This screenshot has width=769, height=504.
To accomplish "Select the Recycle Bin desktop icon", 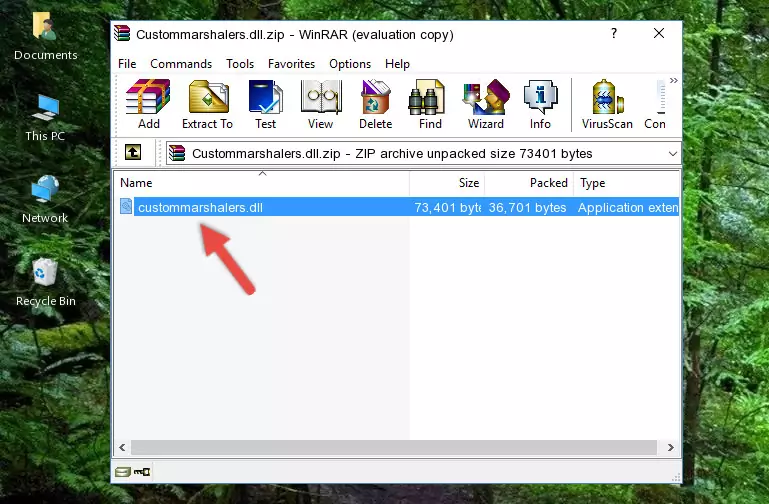I will point(46,283).
